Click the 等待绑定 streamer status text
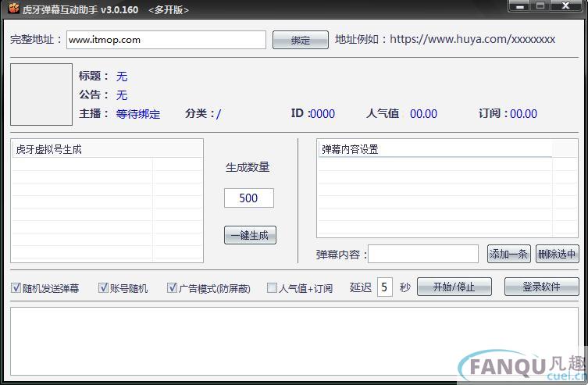This screenshot has width=588, height=385. (x=137, y=114)
